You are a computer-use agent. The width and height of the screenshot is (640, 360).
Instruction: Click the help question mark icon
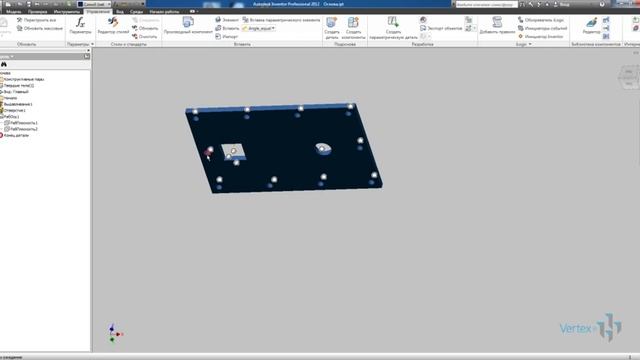point(602,4)
